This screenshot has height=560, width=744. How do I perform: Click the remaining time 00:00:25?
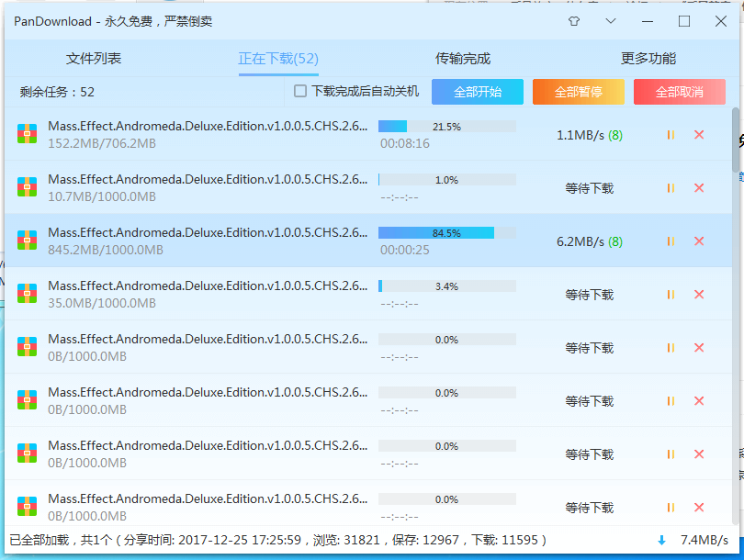(x=405, y=250)
